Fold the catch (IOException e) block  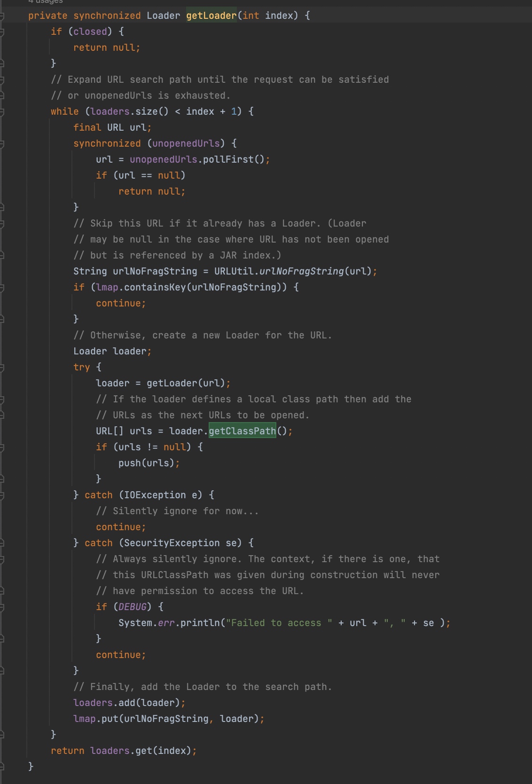coord(2,495)
